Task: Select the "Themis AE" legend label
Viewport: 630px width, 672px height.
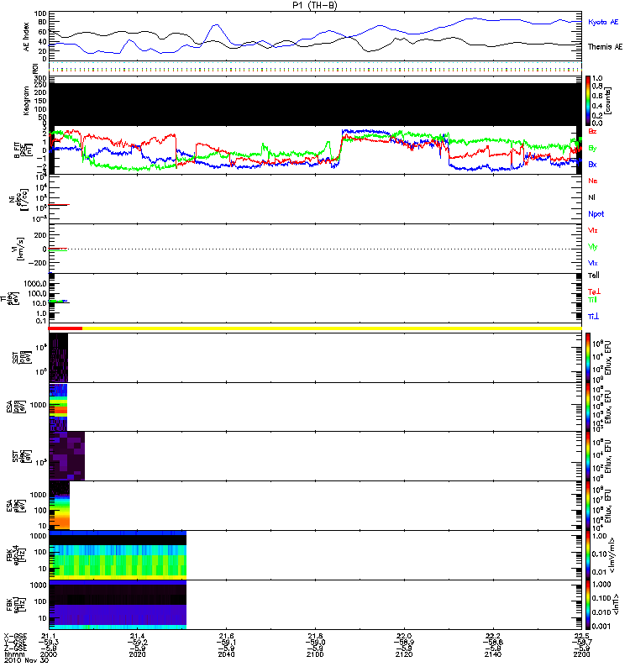Action: [x=605, y=47]
